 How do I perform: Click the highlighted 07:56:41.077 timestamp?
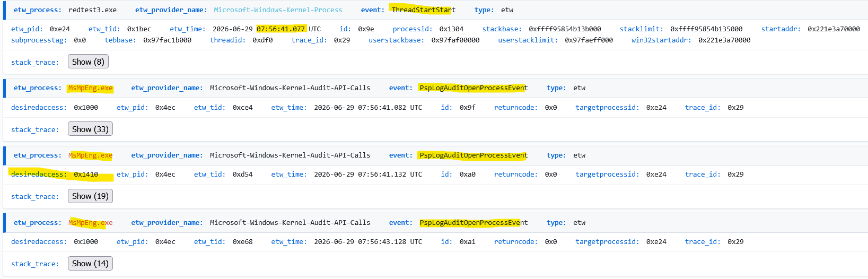[281, 29]
